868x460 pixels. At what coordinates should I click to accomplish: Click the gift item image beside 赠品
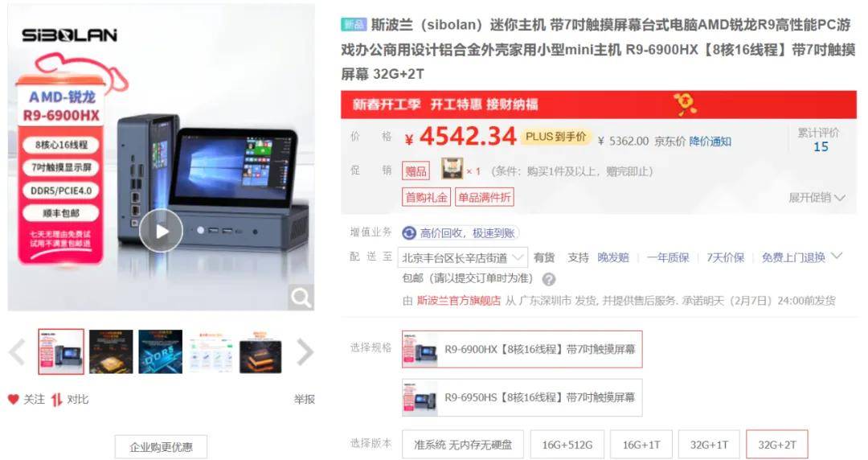click(452, 169)
